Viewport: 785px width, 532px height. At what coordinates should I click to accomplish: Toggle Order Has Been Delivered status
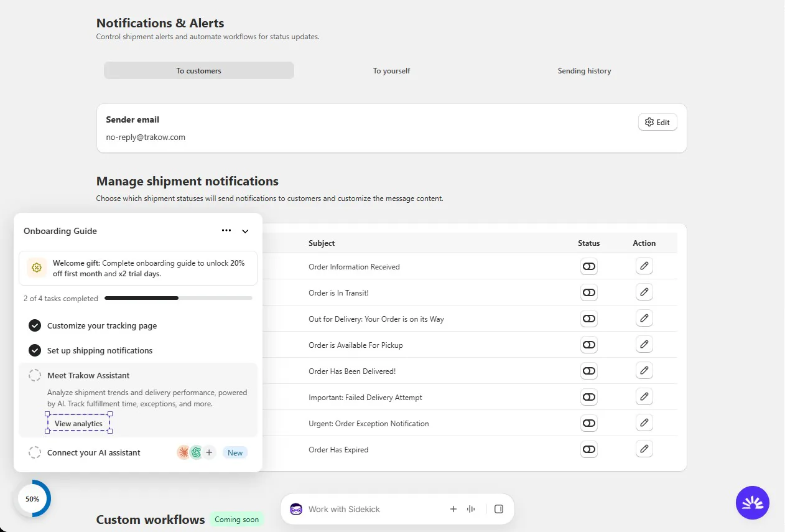pyautogui.click(x=589, y=371)
